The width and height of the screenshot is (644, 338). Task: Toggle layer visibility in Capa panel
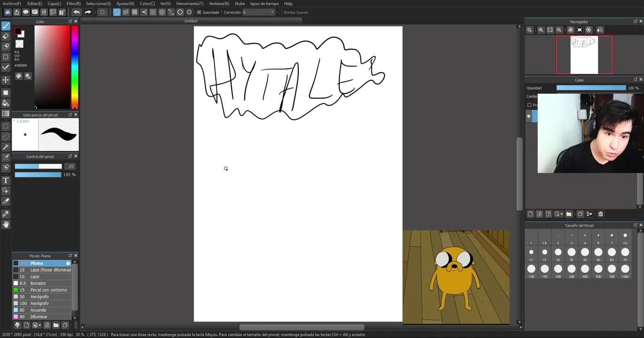[x=528, y=116]
